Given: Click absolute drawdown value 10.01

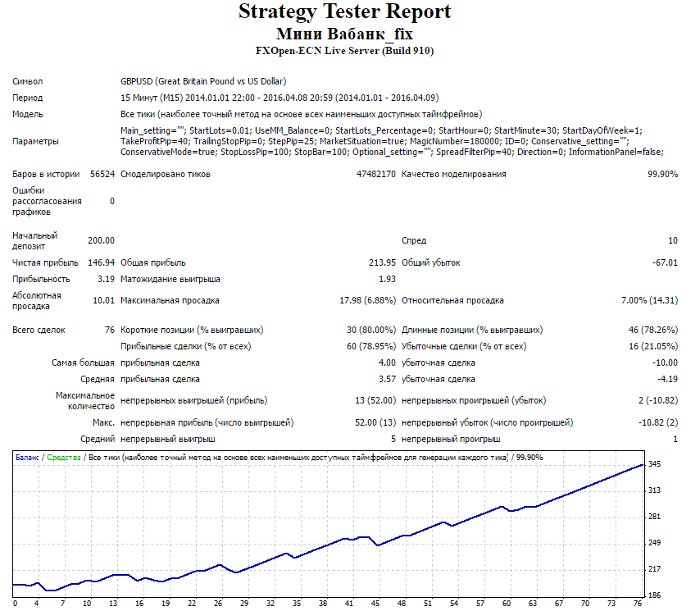Looking at the screenshot, I should tap(103, 301).
